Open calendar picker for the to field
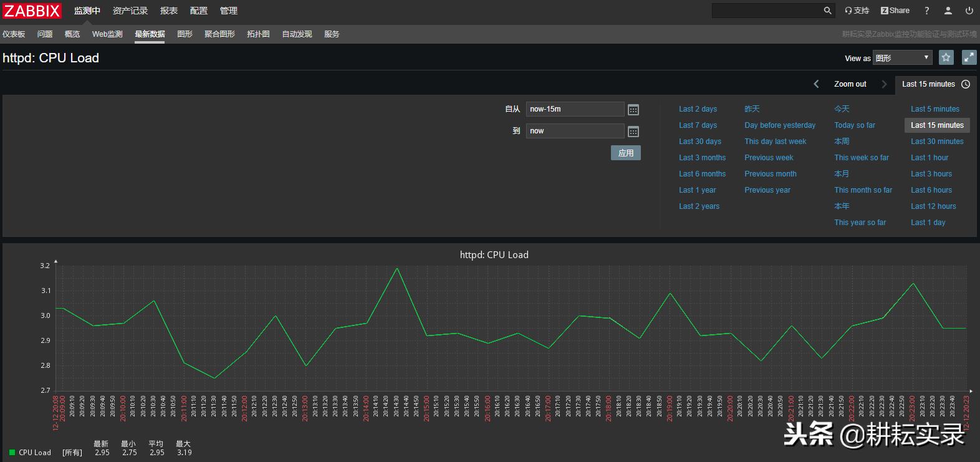980x462 pixels. click(x=633, y=132)
